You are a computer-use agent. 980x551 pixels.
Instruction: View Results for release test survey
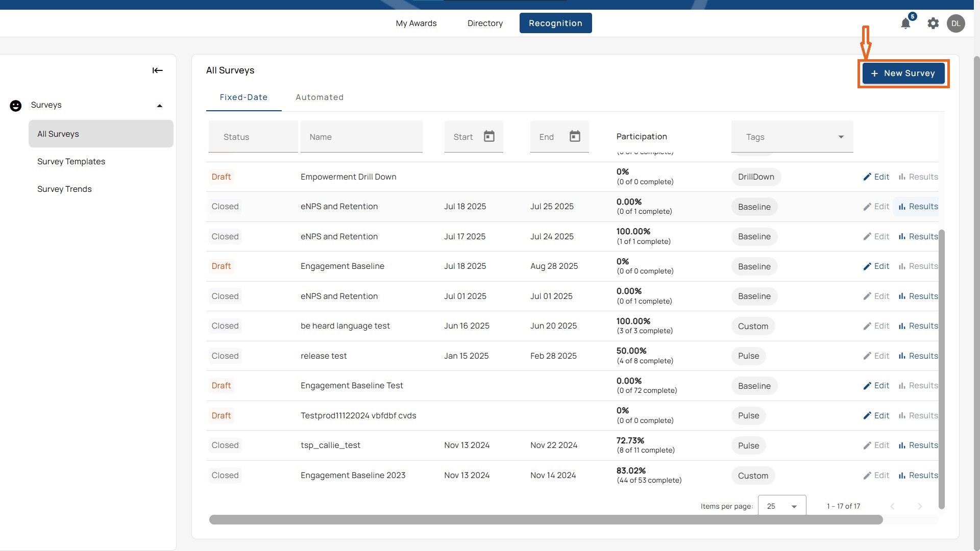(x=918, y=356)
